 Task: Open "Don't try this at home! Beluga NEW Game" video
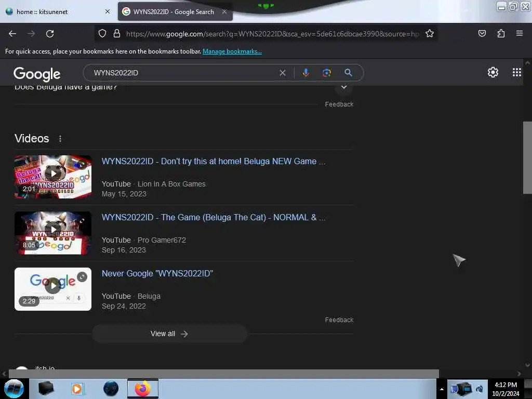tap(214, 162)
